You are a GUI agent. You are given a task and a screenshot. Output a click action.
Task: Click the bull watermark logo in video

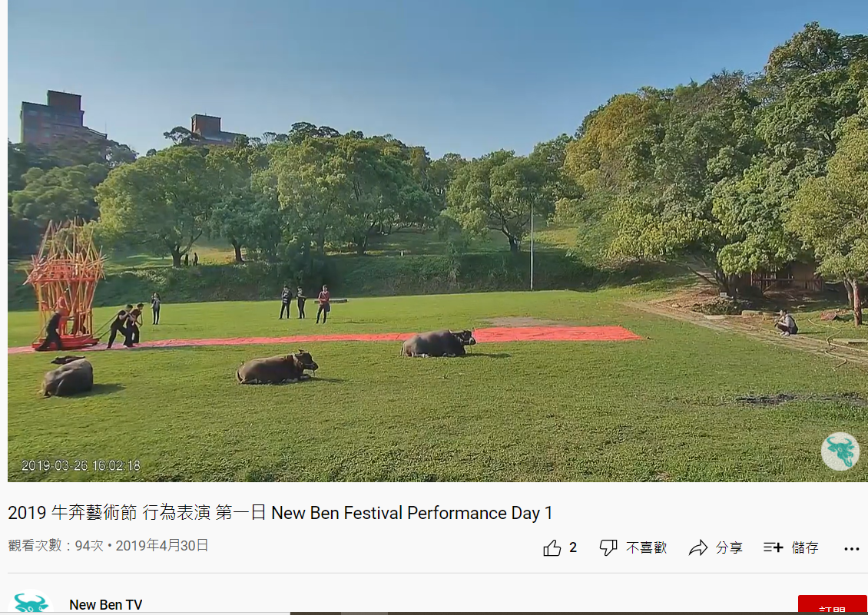pyautogui.click(x=840, y=451)
